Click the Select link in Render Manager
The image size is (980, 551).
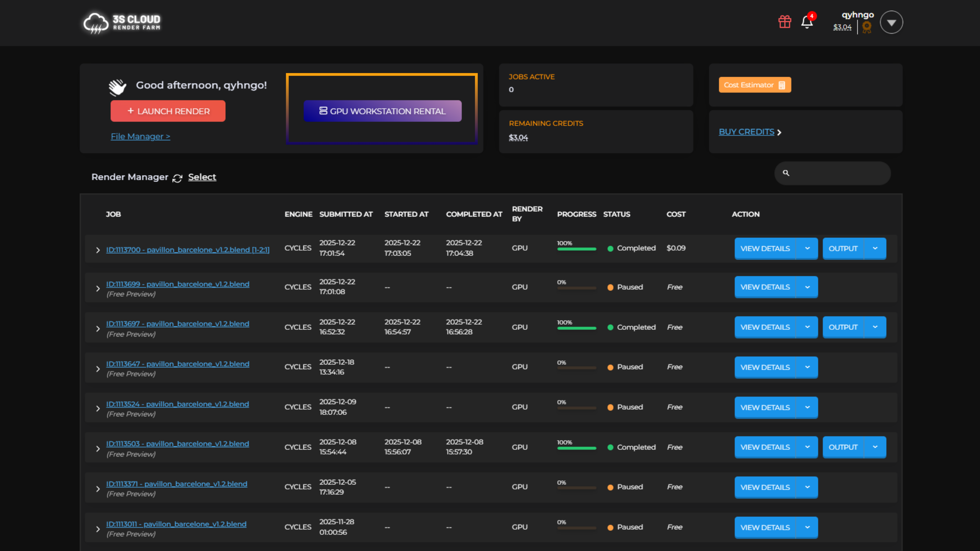pyautogui.click(x=202, y=177)
